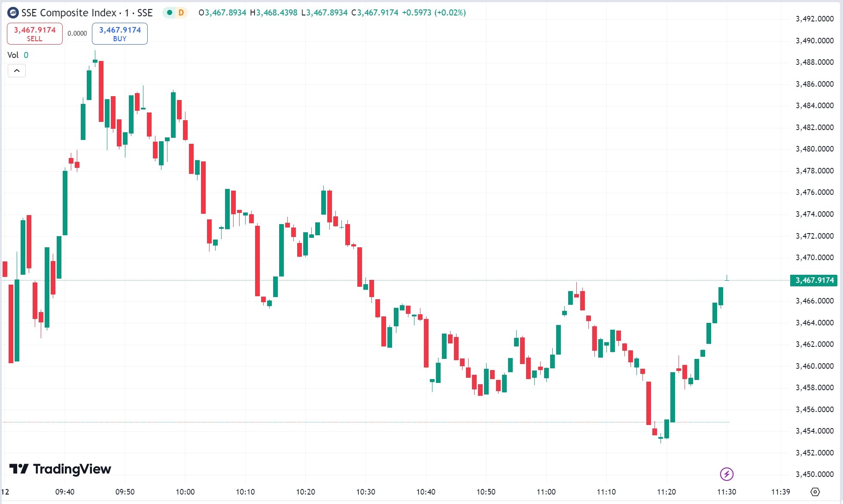Click the red SELL price button

(x=35, y=33)
